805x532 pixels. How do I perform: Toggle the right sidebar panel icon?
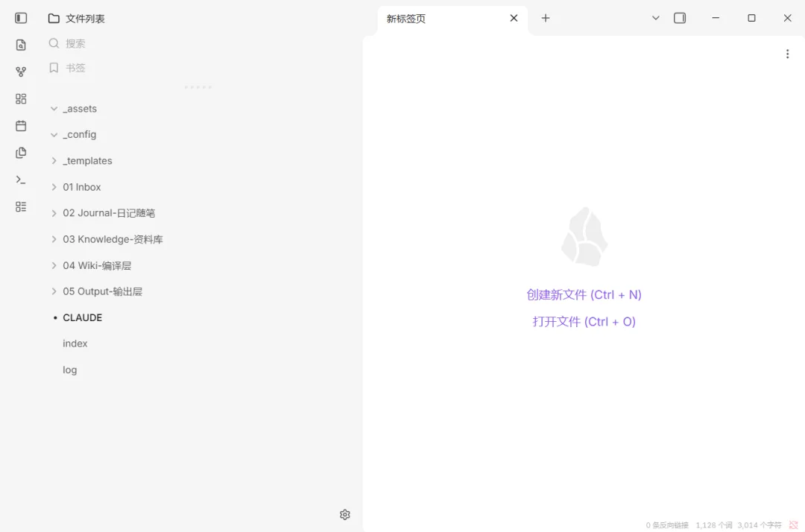click(680, 19)
